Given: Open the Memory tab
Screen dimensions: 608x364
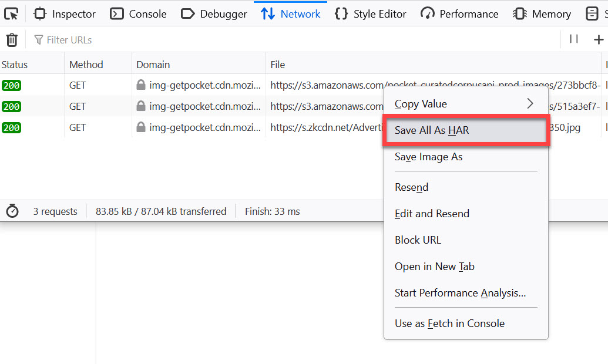Looking at the screenshot, I should pyautogui.click(x=542, y=14).
